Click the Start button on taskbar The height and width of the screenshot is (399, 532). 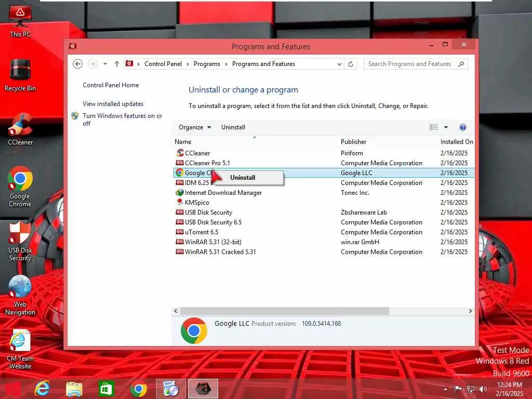click(x=13, y=389)
